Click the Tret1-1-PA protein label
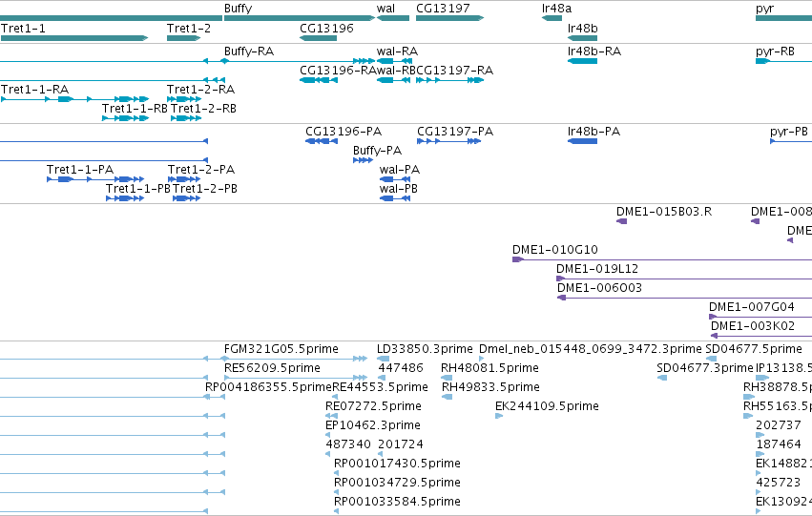Image resolution: width=812 pixels, height=516 pixels. (x=80, y=170)
